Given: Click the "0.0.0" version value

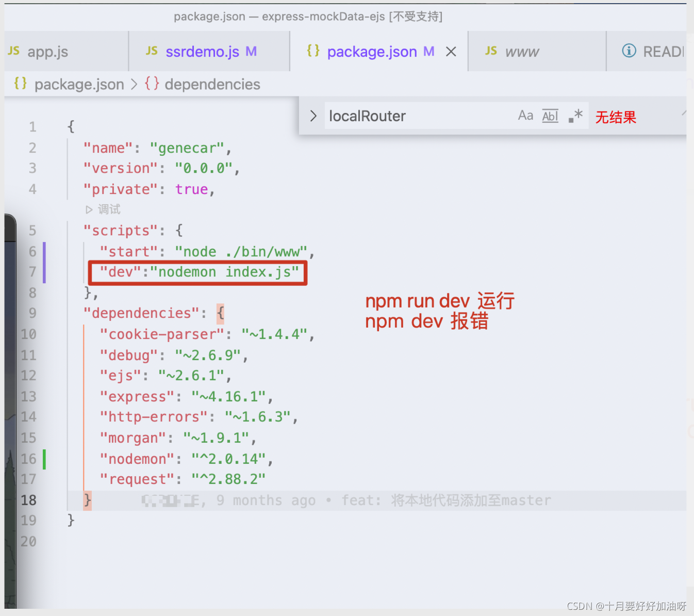Looking at the screenshot, I should pos(204,169).
